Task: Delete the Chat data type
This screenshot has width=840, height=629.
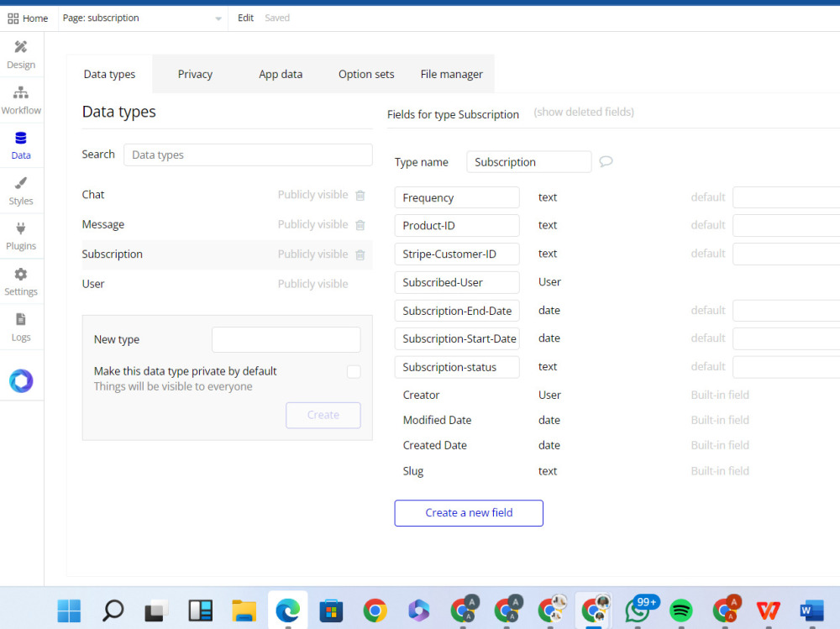Action: point(360,195)
